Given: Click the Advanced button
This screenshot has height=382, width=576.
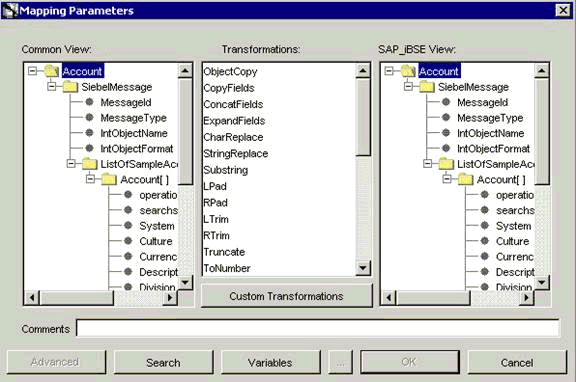Looking at the screenshot, I should pos(56,362).
